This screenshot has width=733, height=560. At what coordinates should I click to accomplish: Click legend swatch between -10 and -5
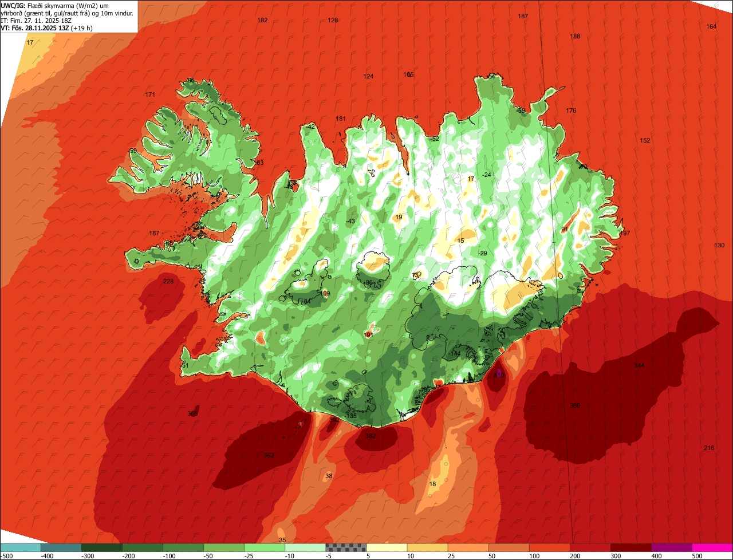305,547
